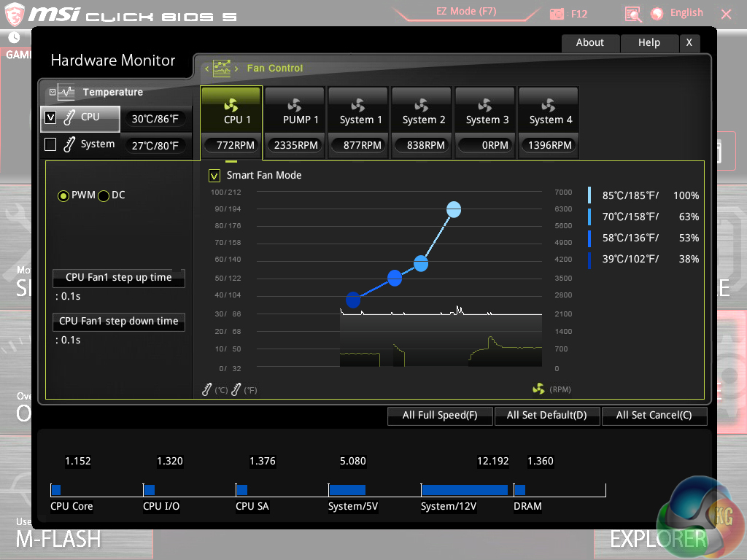Click the 1396RPM reading under System 4
The width and height of the screenshot is (747, 560).
(x=549, y=145)
